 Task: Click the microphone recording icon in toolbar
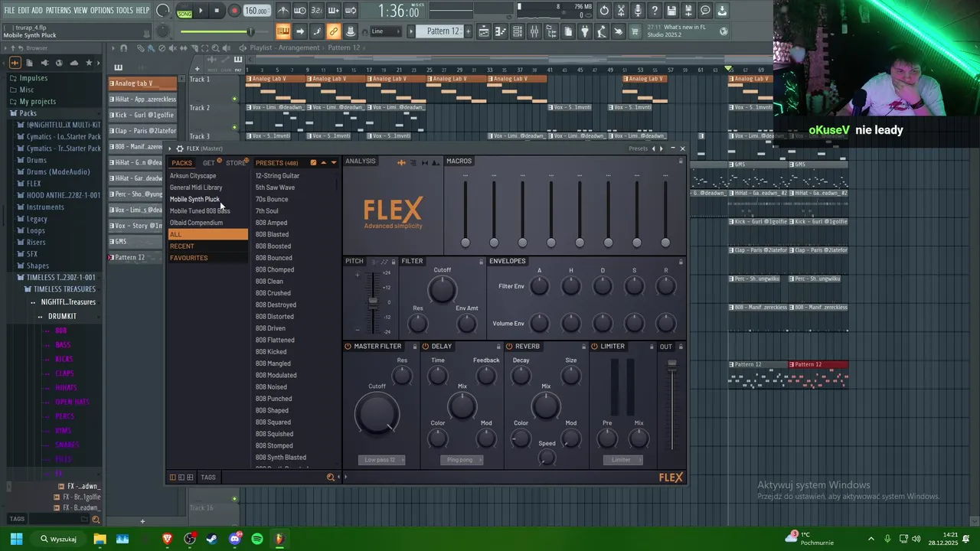click(x=638, y=11)
